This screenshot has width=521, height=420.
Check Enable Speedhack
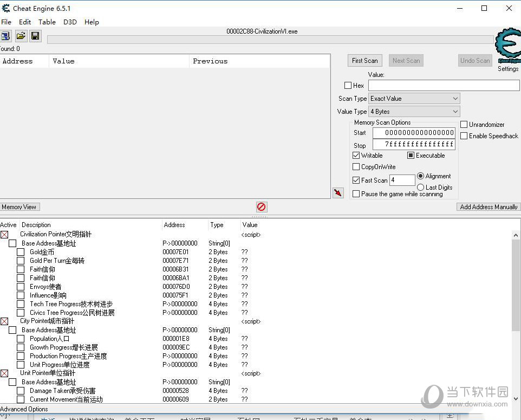pyautogui.click(x=464, y=135)
